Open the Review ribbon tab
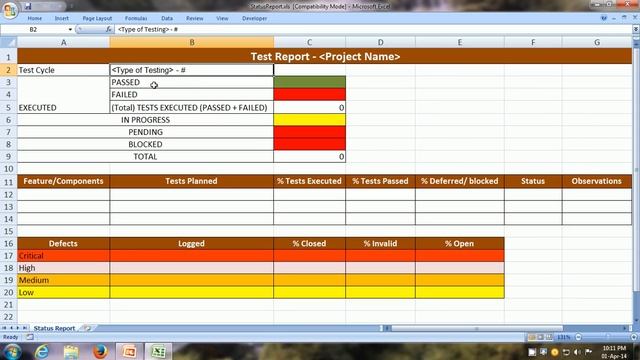The width and height of the screenshot is (640, 360). coord(195,18)
